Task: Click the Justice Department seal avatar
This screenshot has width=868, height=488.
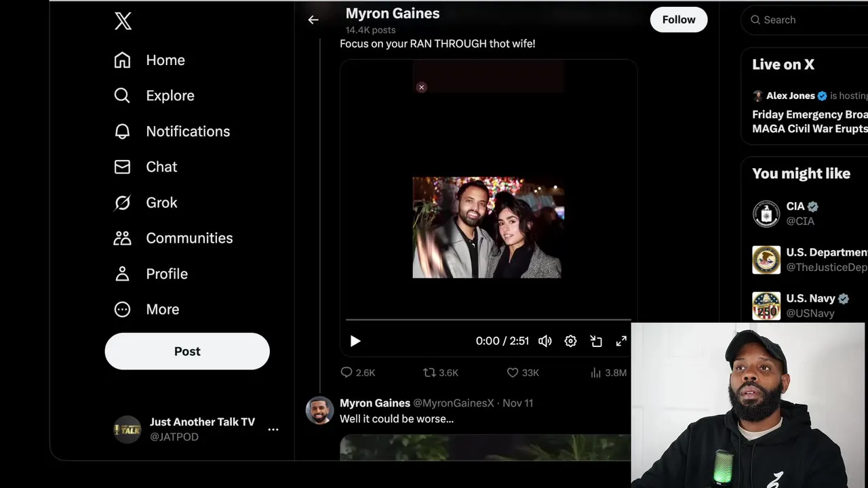Action: coord(766,260)
